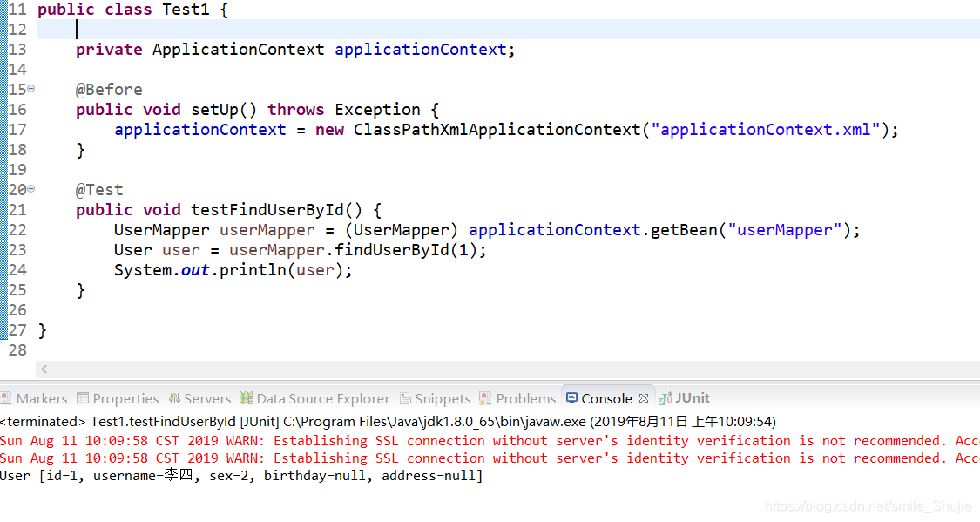Click the "userMapper" string literal
980x522 pixels.
(x=785, y=230)
